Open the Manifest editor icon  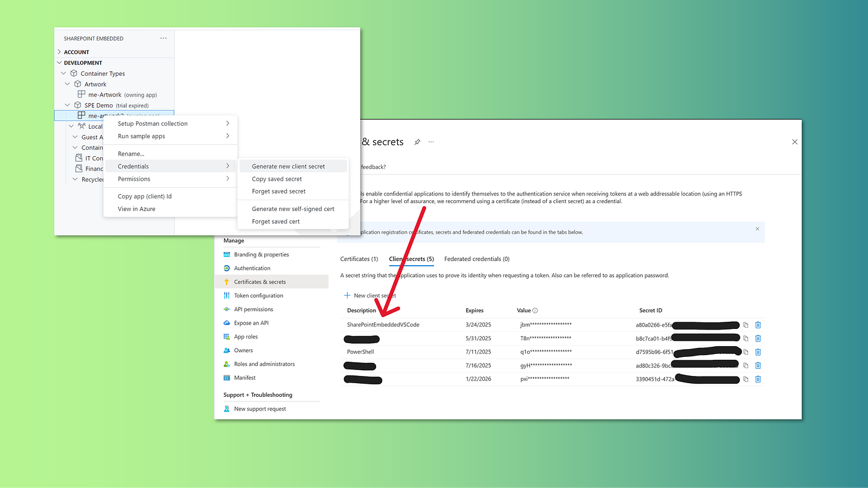point(227,377)
